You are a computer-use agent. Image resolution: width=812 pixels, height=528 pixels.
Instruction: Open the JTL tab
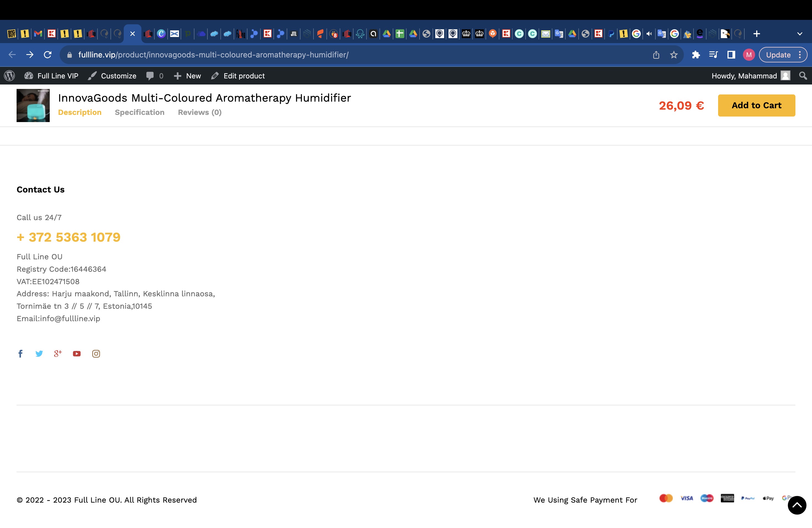[294, 34]
